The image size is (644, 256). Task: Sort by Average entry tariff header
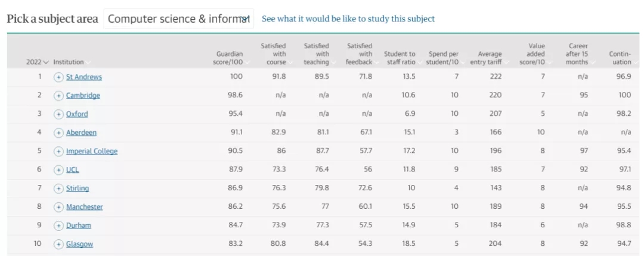[490, 58]
